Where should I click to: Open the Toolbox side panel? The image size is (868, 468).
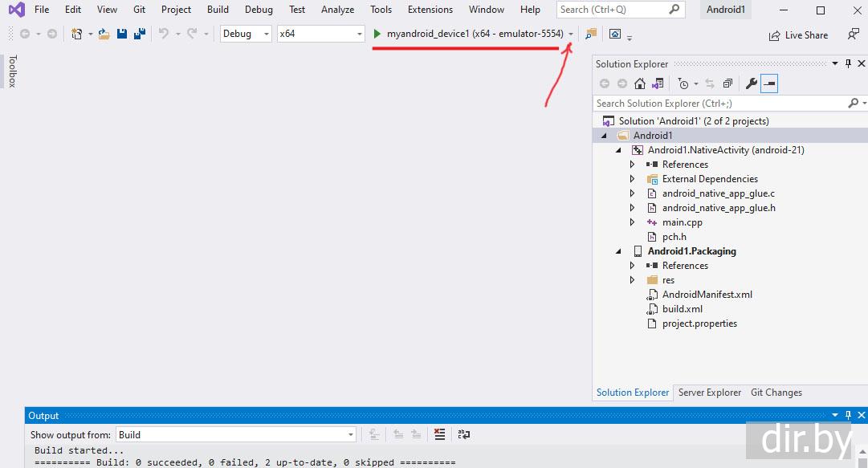pos(12,71)
